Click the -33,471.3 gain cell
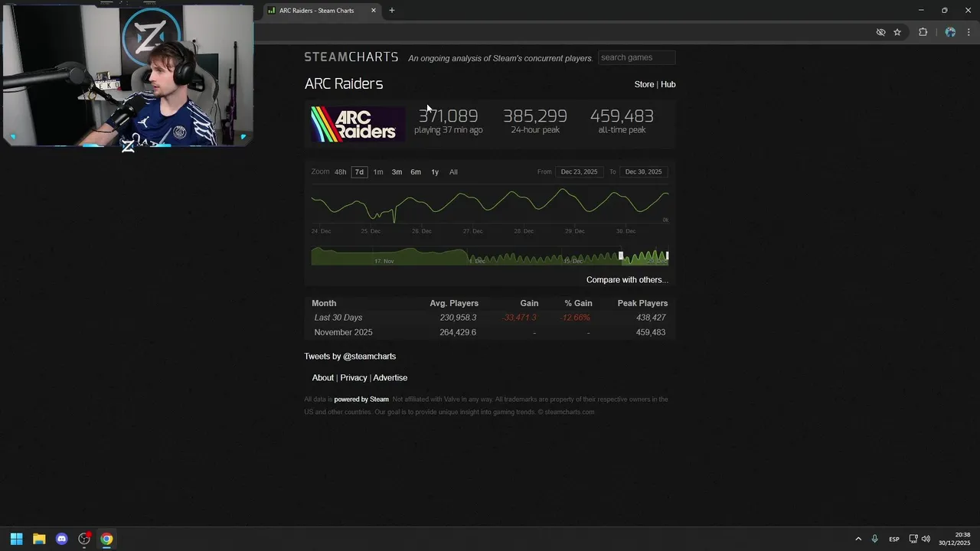This screenshot has height=551, width=980. tap(520, 318)
